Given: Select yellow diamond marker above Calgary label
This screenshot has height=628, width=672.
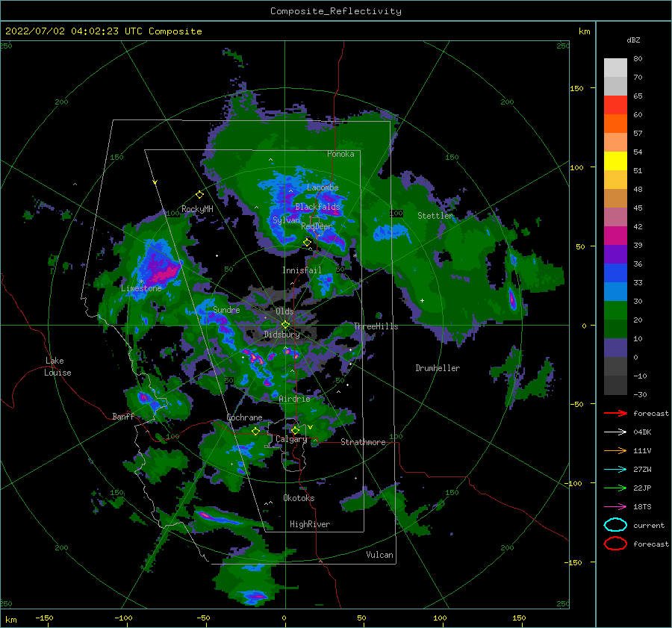Looking at the screenshot, I should [x=295, y=430].
